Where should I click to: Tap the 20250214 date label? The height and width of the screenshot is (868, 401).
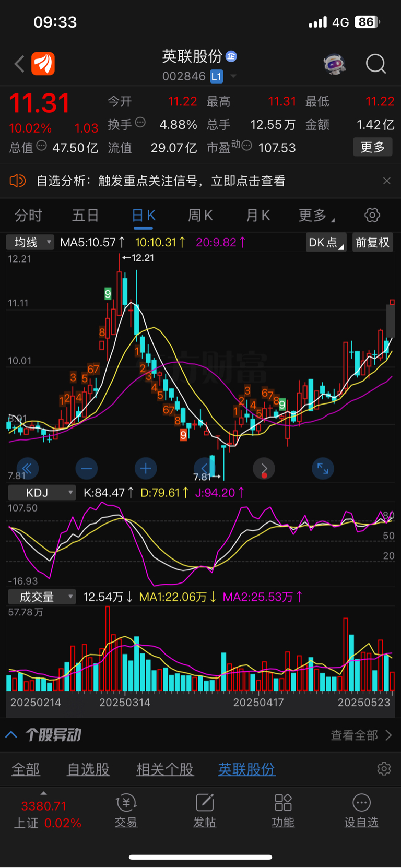tap(36, 703)
